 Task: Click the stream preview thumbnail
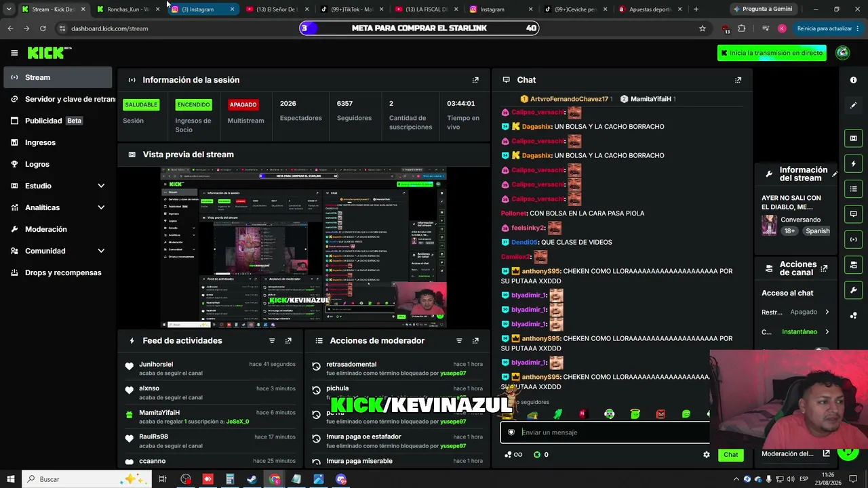pos(303,248)
